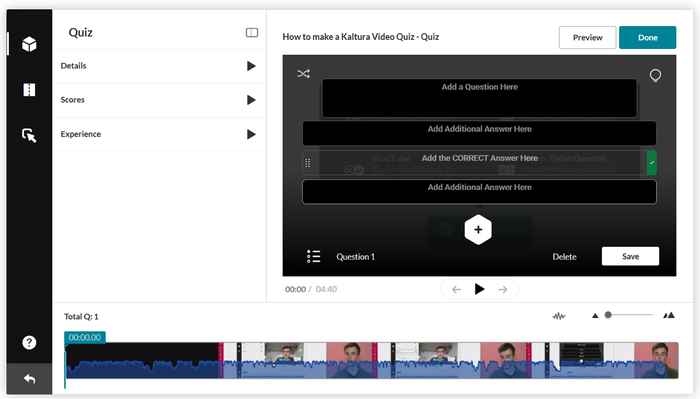Go to previous question arrow
Image resolution: width=700 pixels, height=399 pixels.
point(456,290)
